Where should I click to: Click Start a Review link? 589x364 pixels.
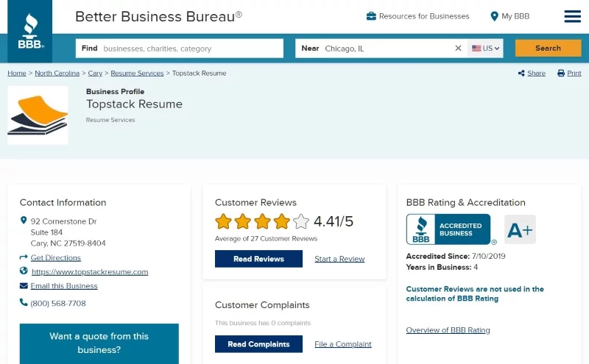(339, 259)
